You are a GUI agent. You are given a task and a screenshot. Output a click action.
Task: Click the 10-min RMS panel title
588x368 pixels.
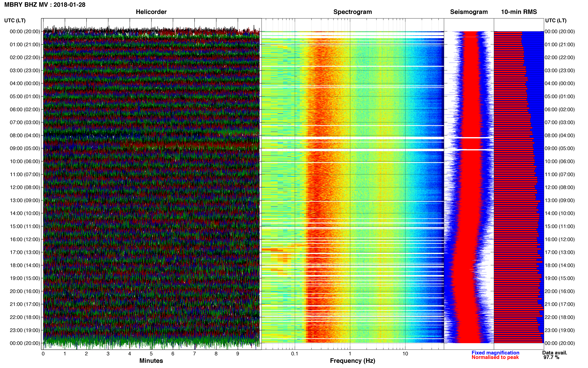pyautogui.click(x=519, y=12)
